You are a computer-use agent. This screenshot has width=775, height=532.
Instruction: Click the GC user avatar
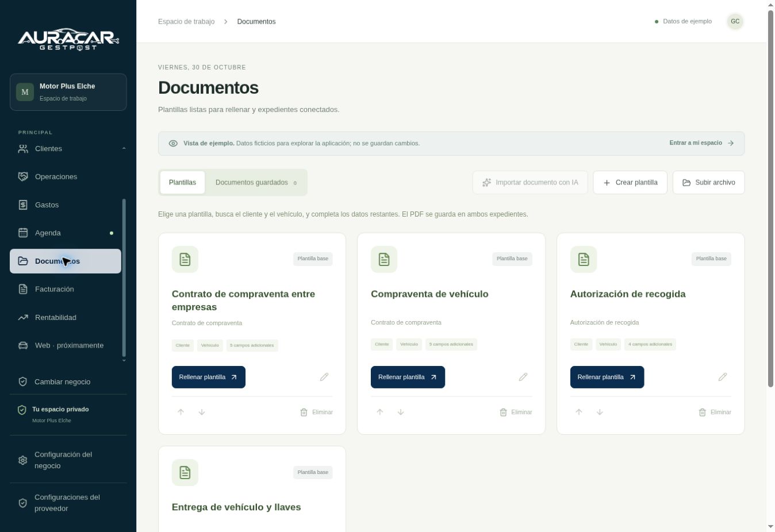point(735,21)
